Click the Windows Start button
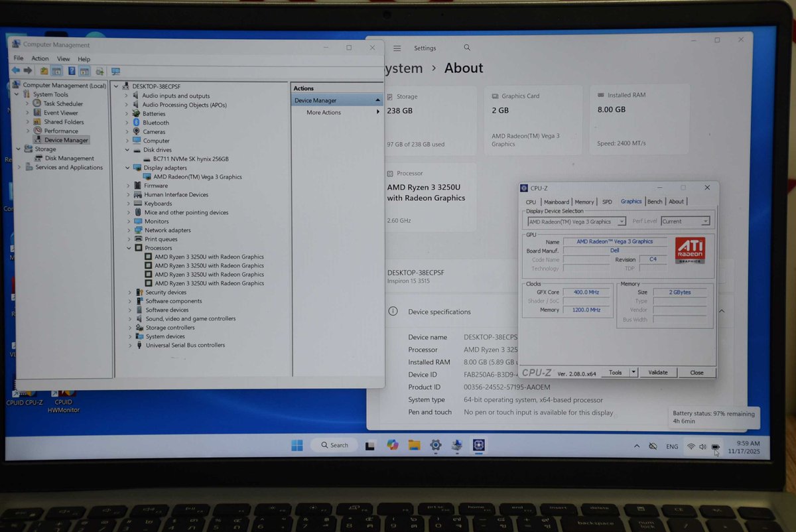The image size is (796, 532). point(297,445)
